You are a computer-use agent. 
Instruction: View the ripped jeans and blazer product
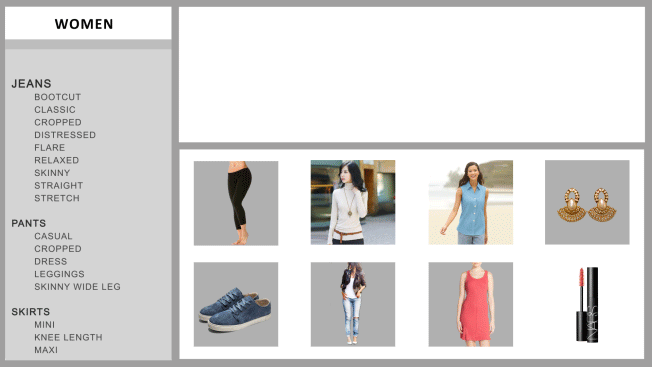(x=353, y=304)
